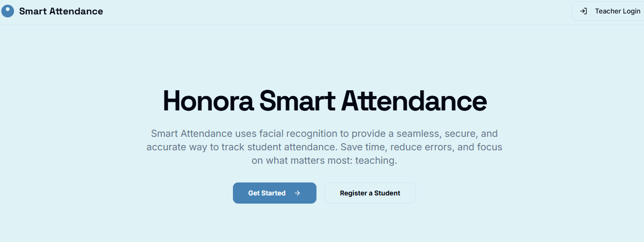Click the word Honora in the headline

(208, 101)
